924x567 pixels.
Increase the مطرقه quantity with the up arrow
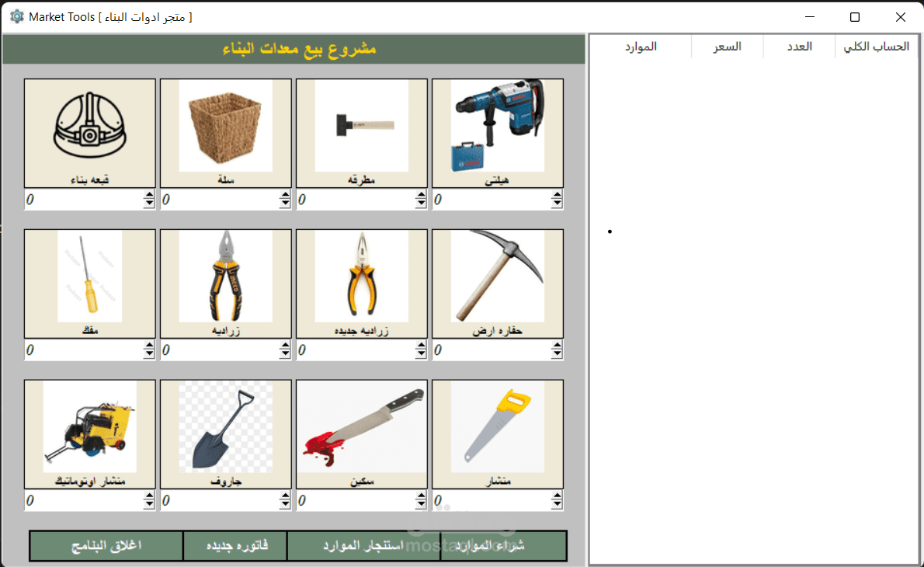tap(422, 195)
